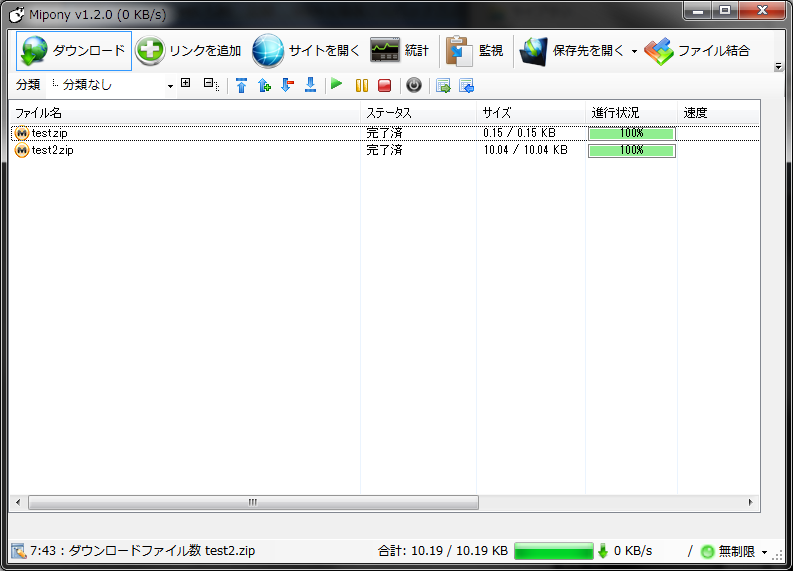Select the test.zip row
Viewport: 793px width, 571px height.
coord(385,133)
